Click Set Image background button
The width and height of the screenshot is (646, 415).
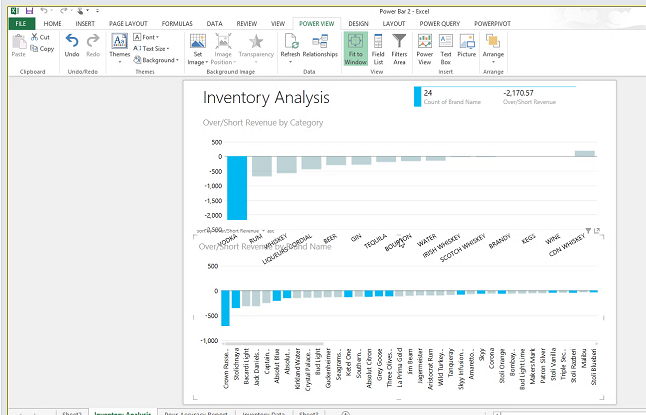pos(197,49)
